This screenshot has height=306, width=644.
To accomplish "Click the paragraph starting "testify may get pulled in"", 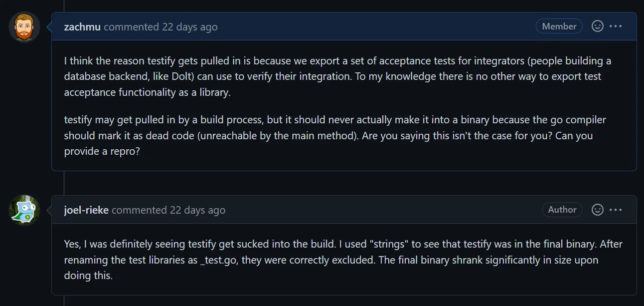I will (335, 135).
